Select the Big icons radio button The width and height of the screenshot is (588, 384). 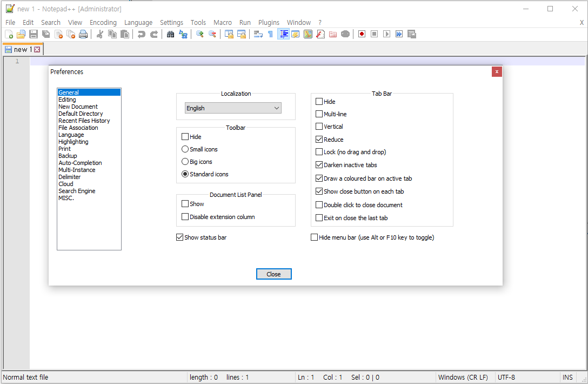(185, 162)
